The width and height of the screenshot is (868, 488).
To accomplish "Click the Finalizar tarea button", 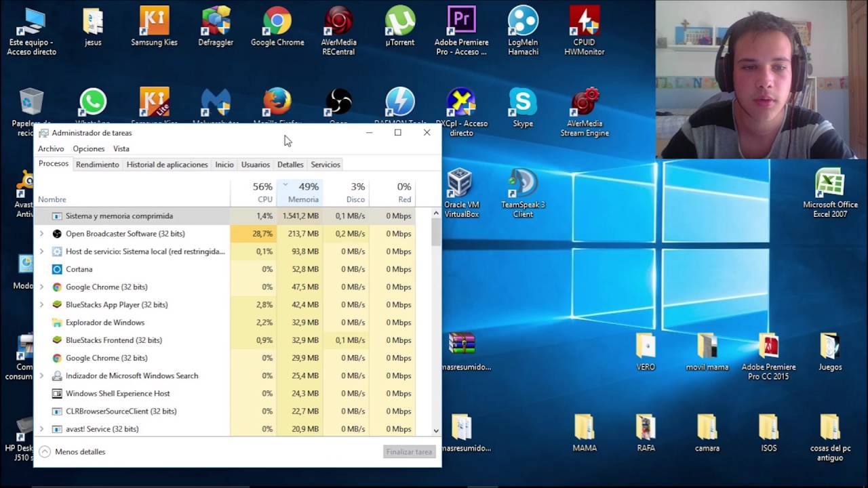I will point(409,451).
